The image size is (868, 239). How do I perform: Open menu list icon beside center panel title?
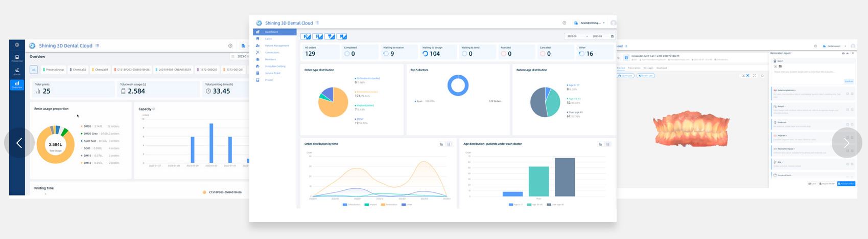tap(317, 23)
